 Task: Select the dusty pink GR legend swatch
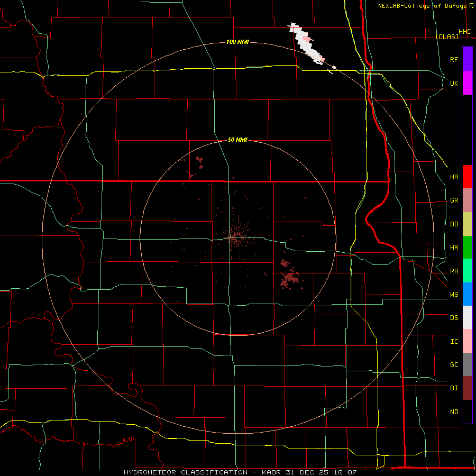pos(467,200)
